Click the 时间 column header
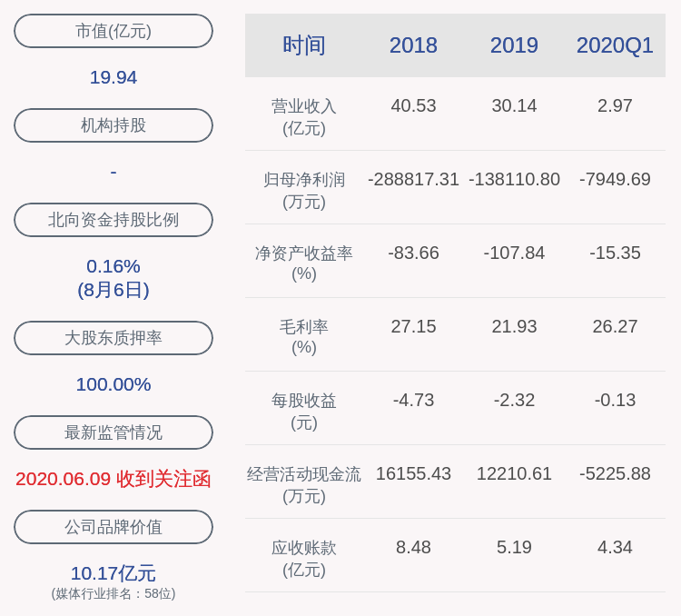681x616 pixels. [304, 45]
